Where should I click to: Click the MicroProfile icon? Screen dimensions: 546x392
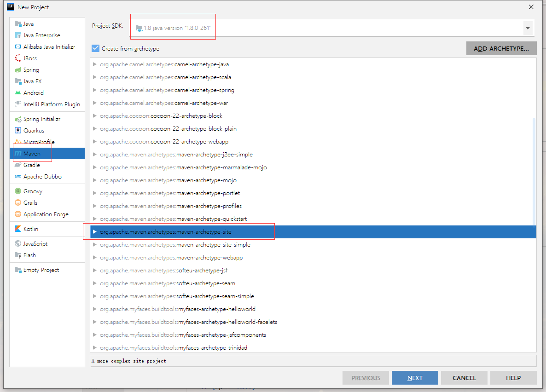18,142
